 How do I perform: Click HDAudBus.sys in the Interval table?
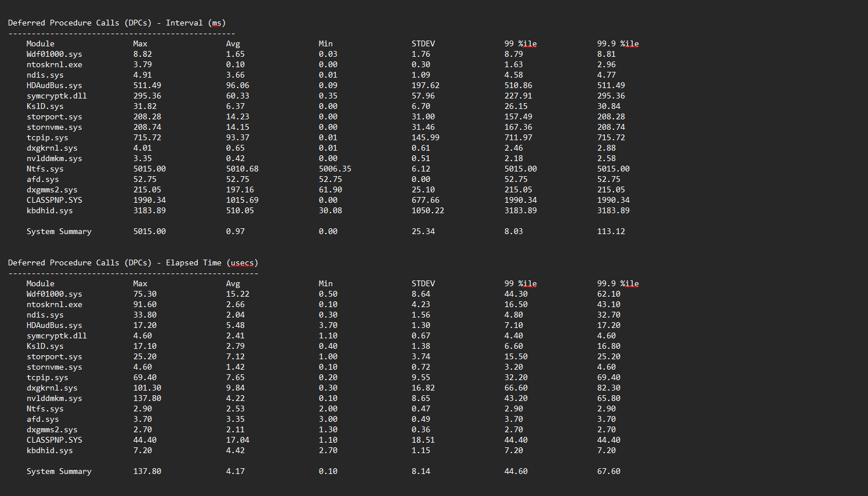click(x=55, y=86)
